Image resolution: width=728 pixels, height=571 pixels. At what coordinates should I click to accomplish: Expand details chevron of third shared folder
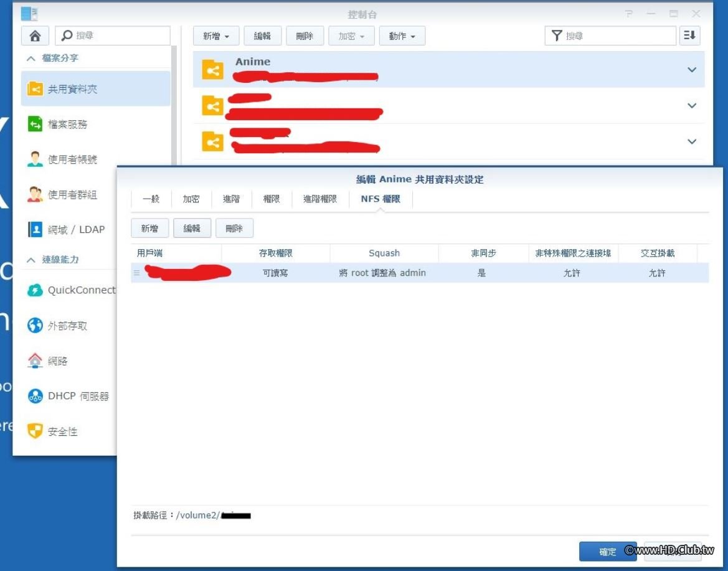(692, 141)
